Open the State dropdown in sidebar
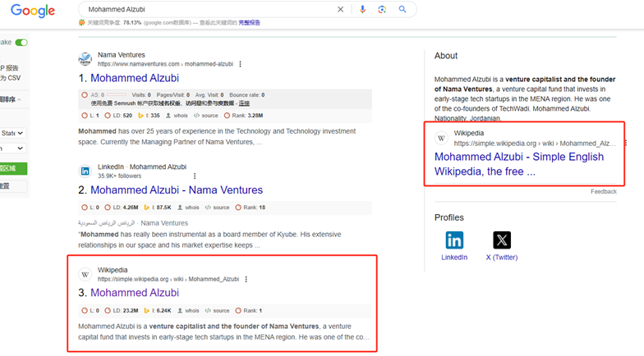Screen dimensions: 644x356 pos(13,133)
